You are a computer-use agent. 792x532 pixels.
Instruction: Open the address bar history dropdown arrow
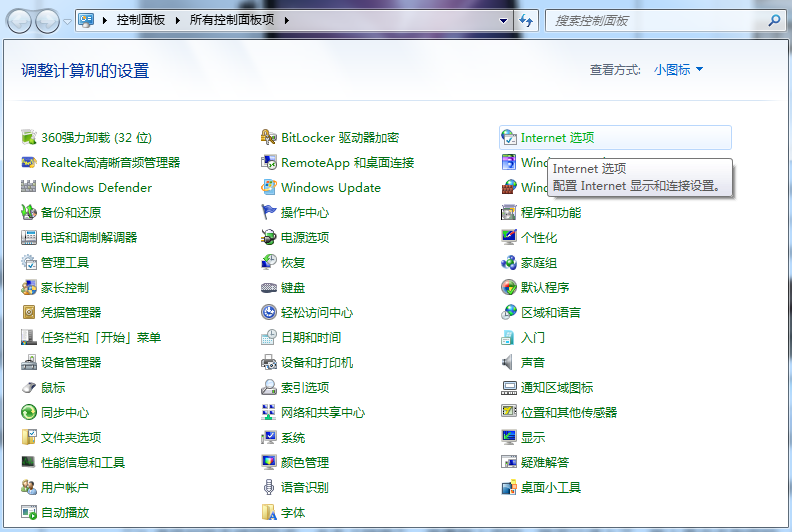[x=503, y=20]
